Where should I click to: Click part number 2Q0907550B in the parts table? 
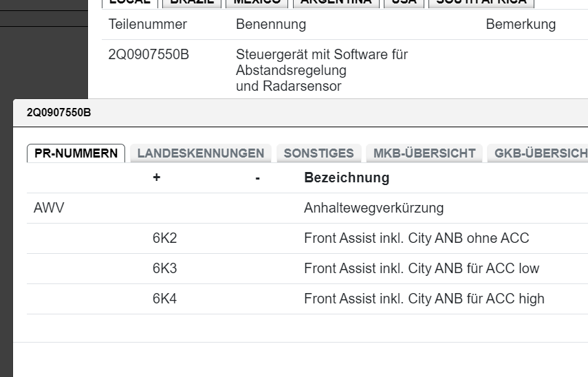tap(149, 54)
